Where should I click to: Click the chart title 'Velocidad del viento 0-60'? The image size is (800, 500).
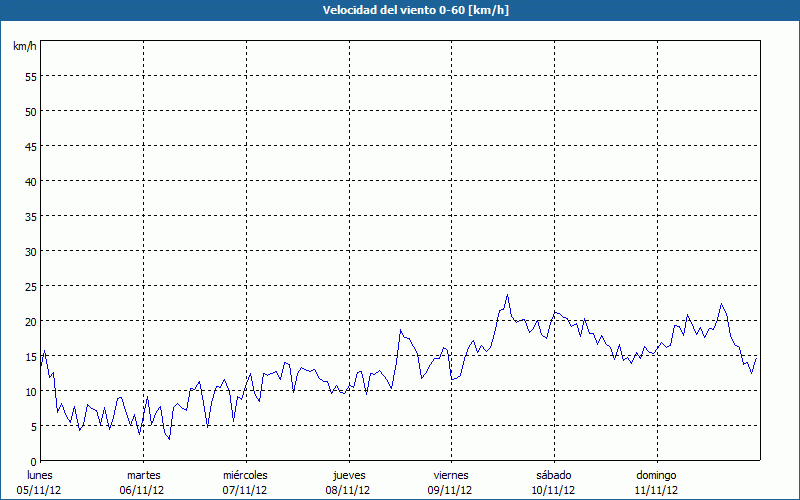[400, 11]
